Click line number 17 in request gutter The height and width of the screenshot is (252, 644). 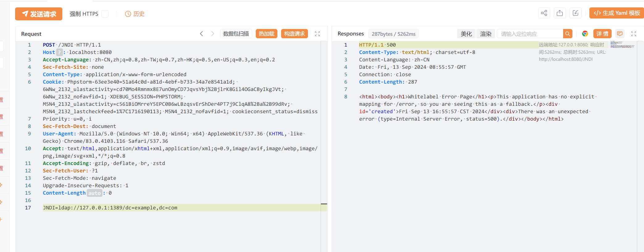pos(28,208)
